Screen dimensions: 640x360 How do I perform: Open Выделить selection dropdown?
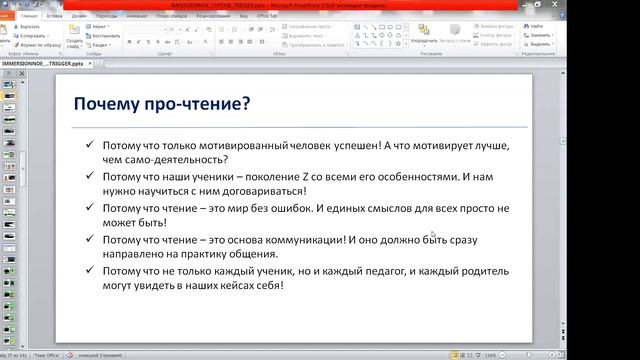click(x=539, y=44)
